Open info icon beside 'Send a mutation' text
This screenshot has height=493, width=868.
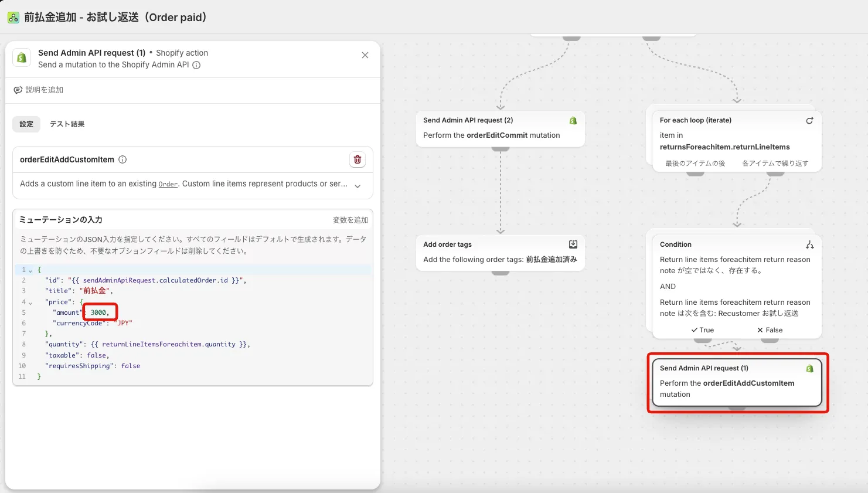tap(196, 65)
